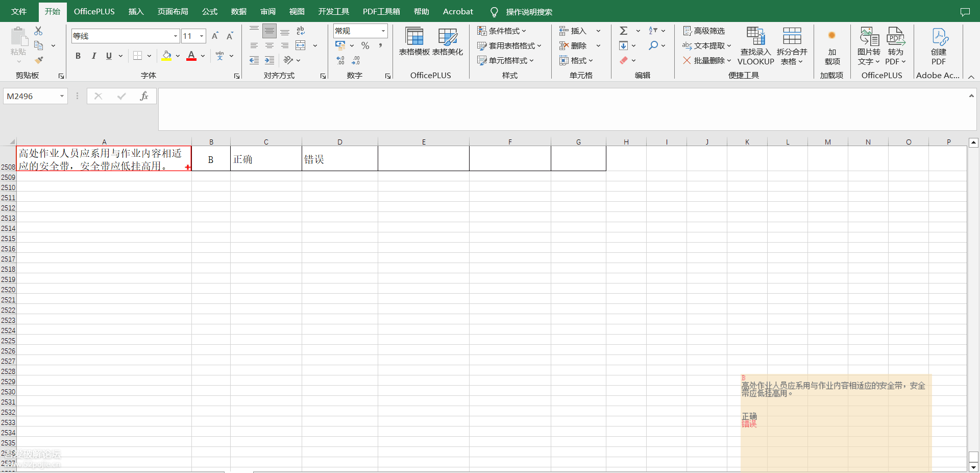This screenshot has width=980, height=473.
Task: Apply the yellow fill color
Action: click(166, 56)
